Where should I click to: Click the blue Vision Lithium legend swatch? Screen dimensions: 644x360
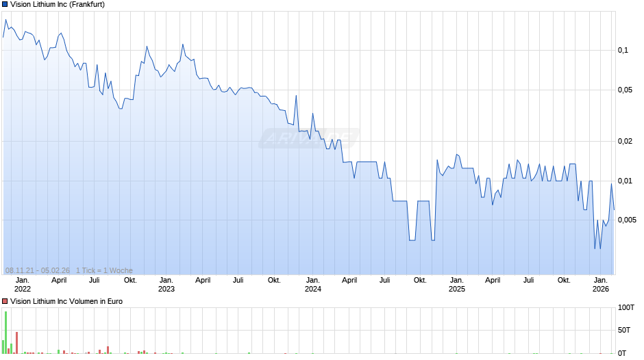[x=5, y=5]
